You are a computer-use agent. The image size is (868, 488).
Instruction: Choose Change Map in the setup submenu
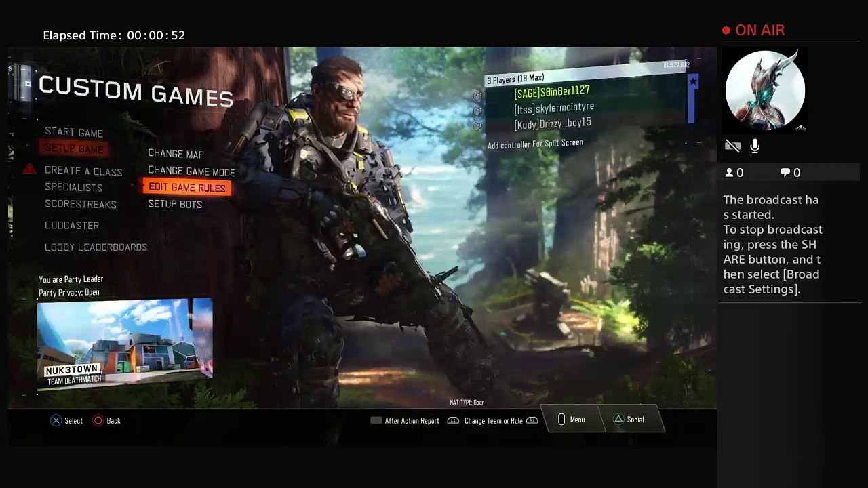coord(176,154)
